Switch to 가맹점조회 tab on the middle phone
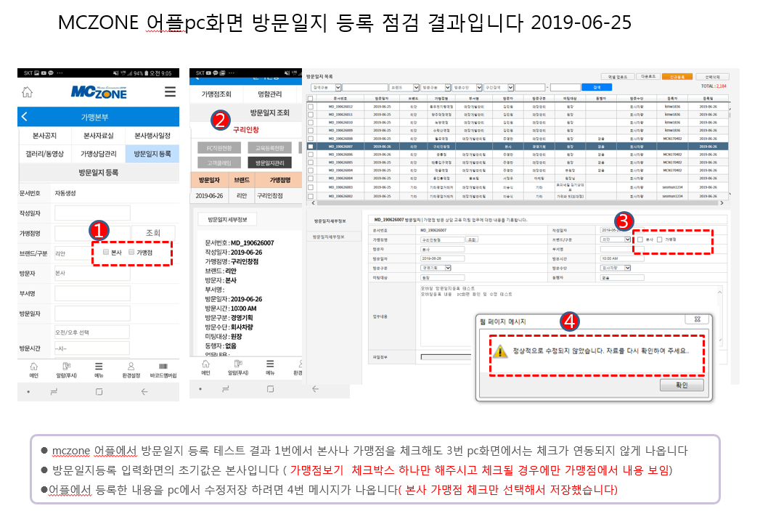Image resolution: width=768 pixels, height=532 pixels. click(216, 94)
